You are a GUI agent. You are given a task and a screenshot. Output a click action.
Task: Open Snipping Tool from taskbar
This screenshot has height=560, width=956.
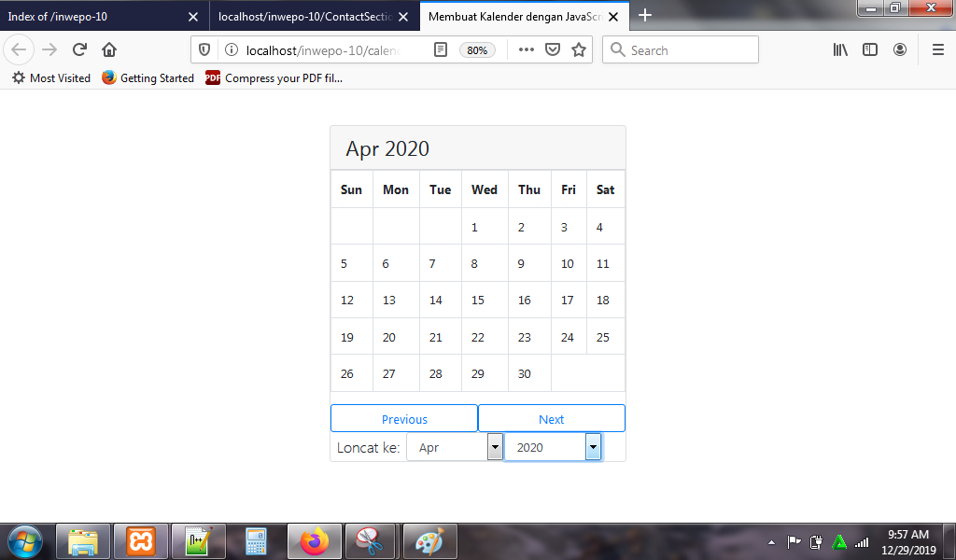coord(372,541)
